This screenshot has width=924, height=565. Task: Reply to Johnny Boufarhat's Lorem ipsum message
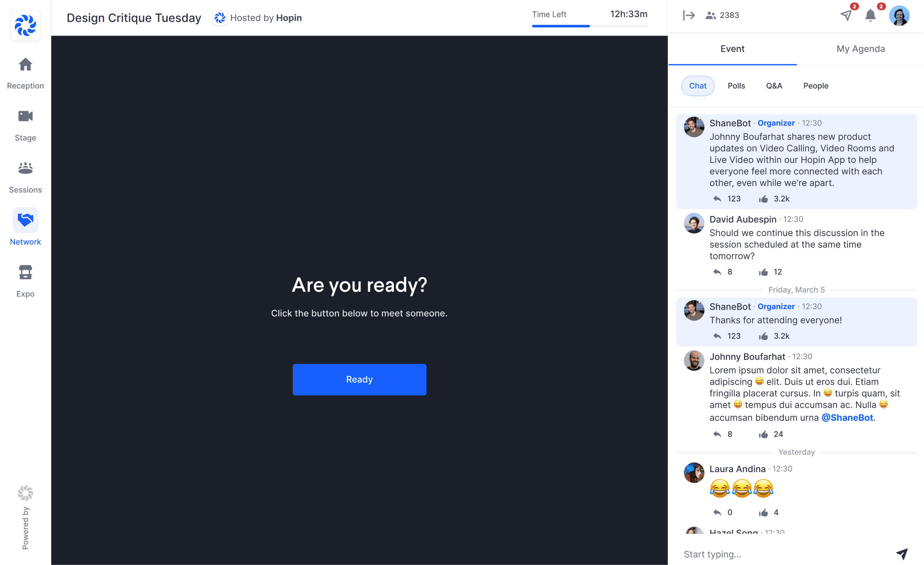[x=717, y=435]
